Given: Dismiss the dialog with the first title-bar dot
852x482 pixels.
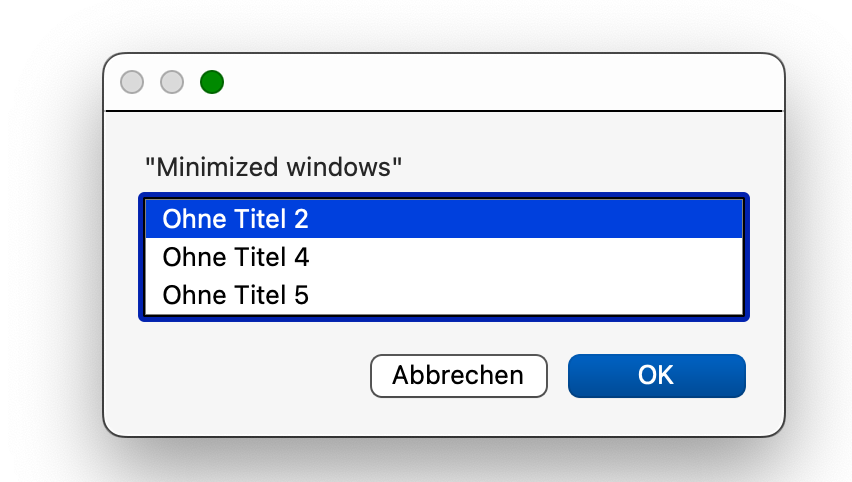Looking at the screenshot, I should (132, 82).
